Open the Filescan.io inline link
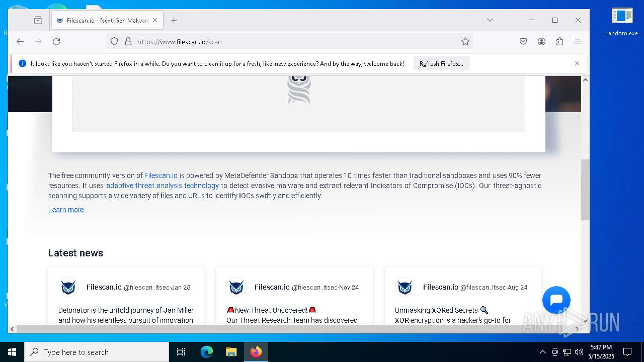The image size is (644, 362). click(161, 175)
